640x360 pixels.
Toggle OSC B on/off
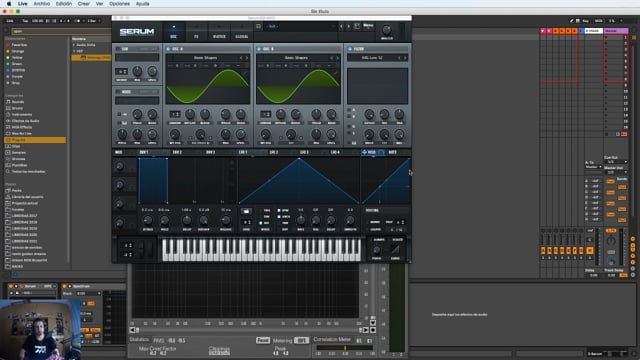pyautogui.click(x=259, y=49)
